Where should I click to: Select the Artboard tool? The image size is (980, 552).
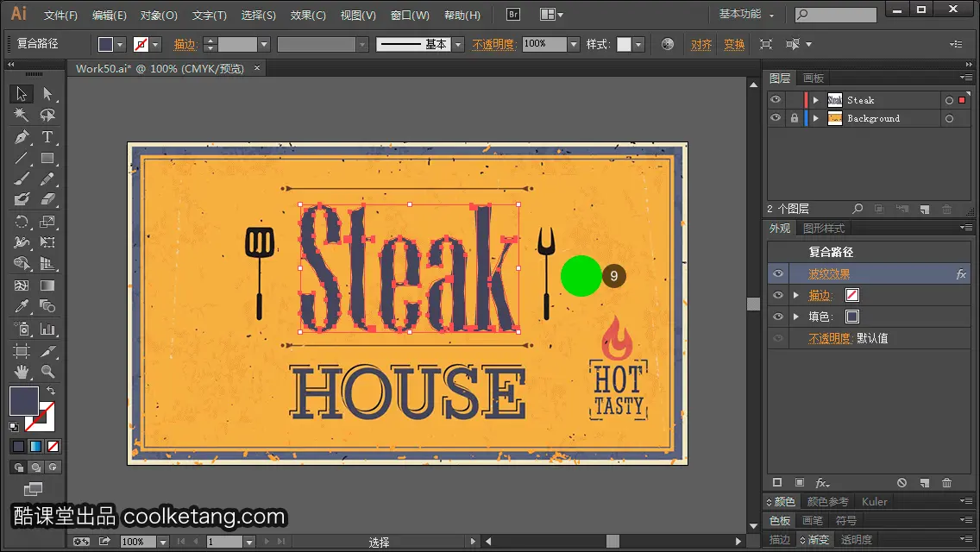tap(22, 351)
